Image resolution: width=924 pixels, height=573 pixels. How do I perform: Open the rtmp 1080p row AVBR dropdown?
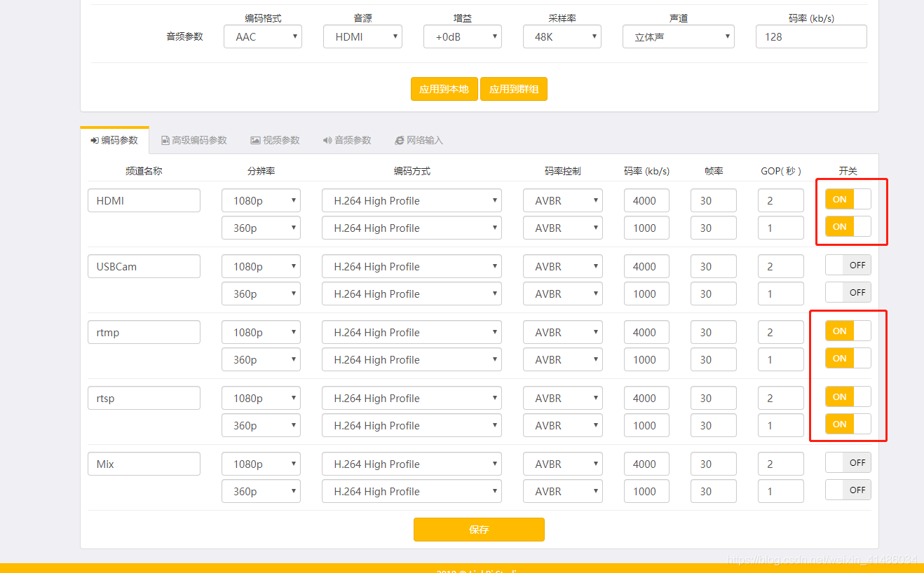(563, 332)
